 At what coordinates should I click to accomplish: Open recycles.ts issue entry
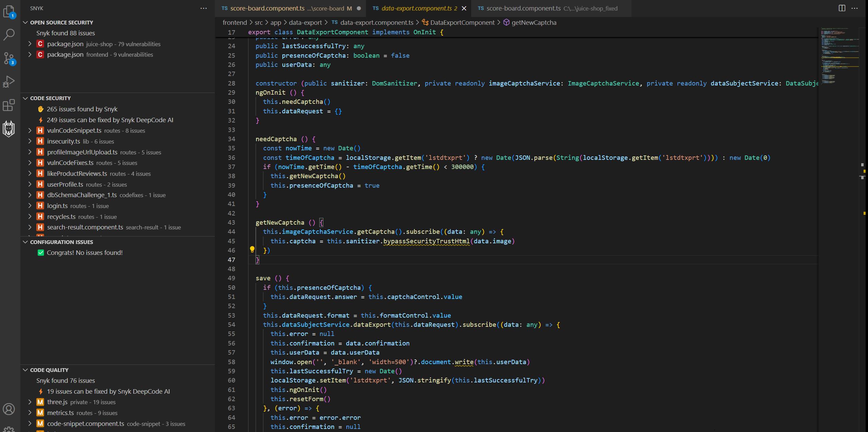click(x=117, y=217)
